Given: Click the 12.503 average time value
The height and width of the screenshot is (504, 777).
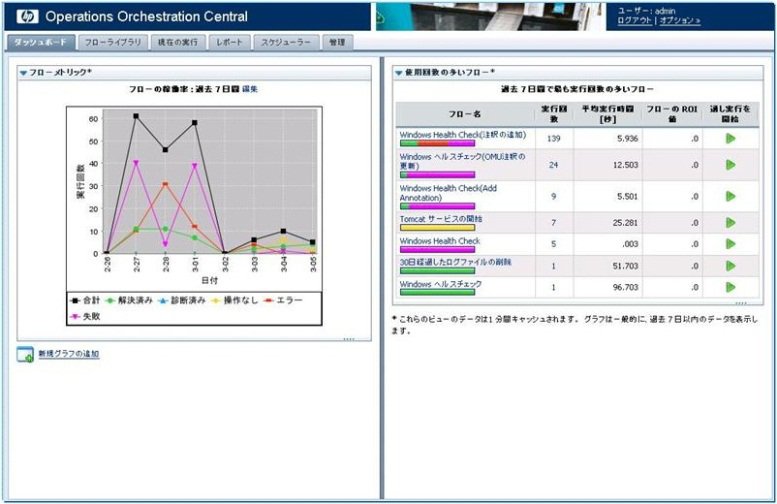Looking at the screenshot, I should click(625, 165).
